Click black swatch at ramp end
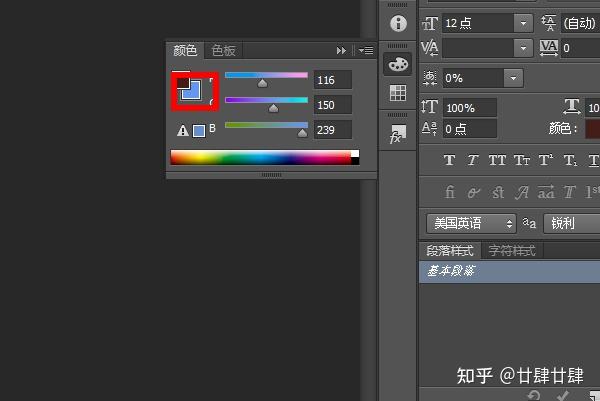This screenshot has width=600, height=401. pyautogui.click(x=355, y=161)
